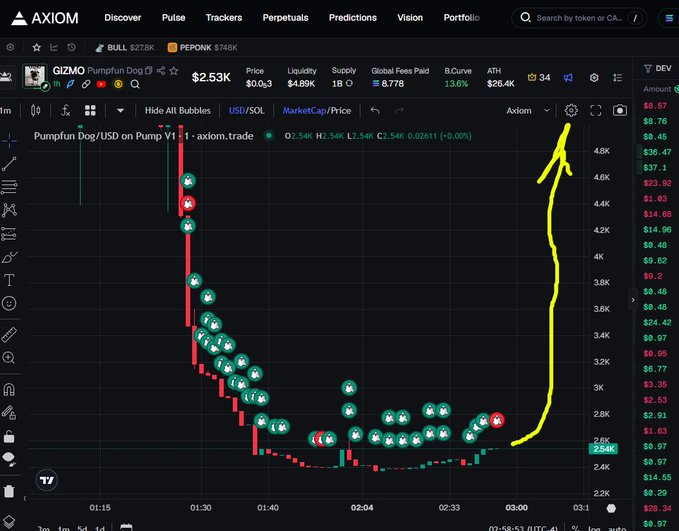679x531 pixels.
Task: Open the PEPONK $748K token
Action: [202, 48]
